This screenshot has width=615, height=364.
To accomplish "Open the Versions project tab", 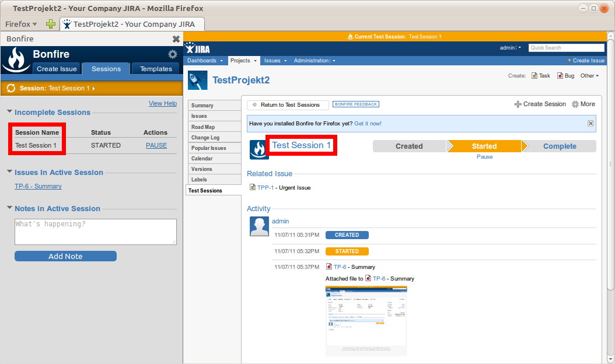I will click(215, 169).
